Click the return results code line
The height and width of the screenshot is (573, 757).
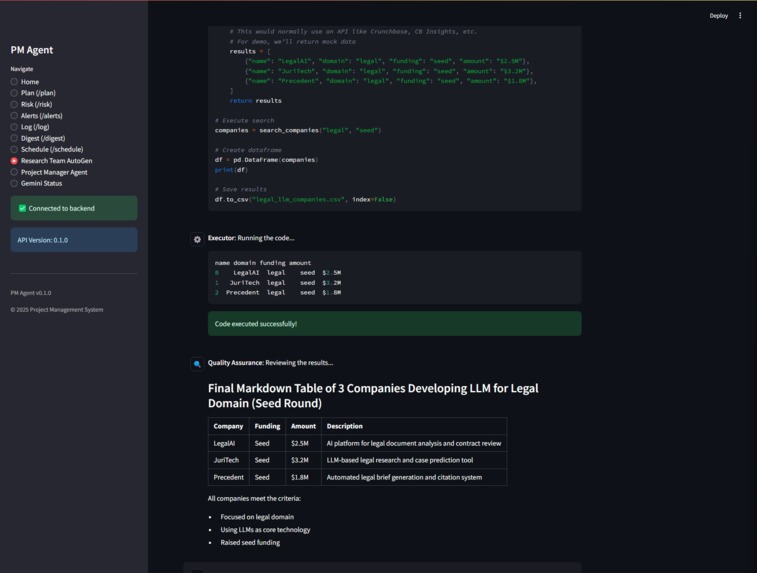(x=255, y=100)
